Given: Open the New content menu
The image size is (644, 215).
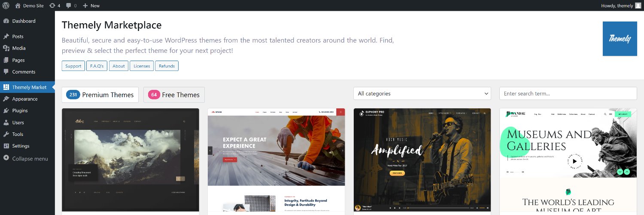Looking at the screenshot, I should pos(91,6).
